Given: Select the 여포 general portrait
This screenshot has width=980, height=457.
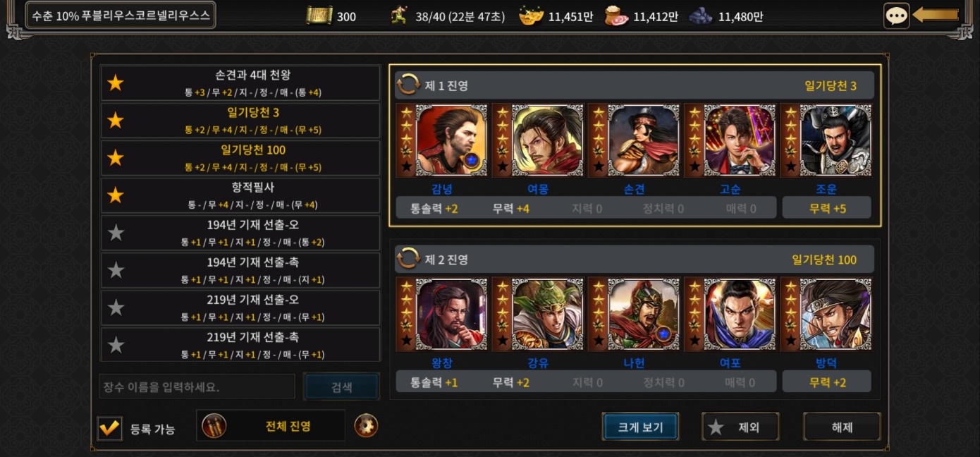Looking at the screenshot, I should 730,314.
